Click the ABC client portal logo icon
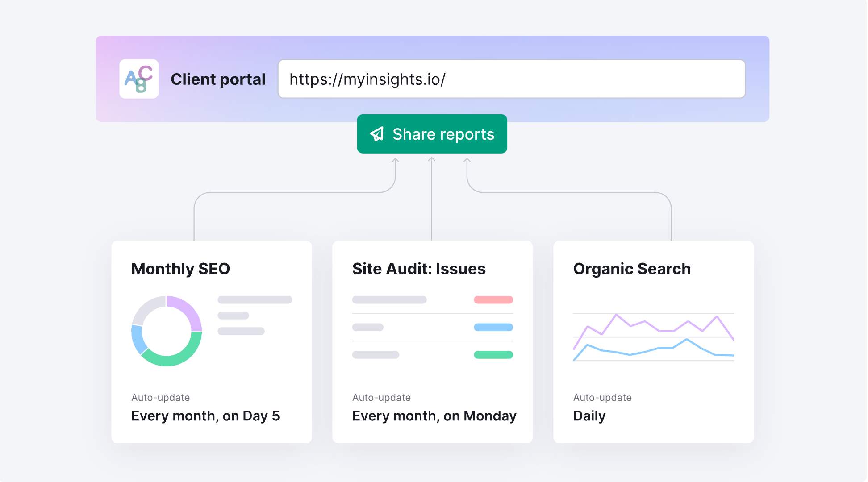This screenshot has width=868, height=482. [x=139, y=79]
